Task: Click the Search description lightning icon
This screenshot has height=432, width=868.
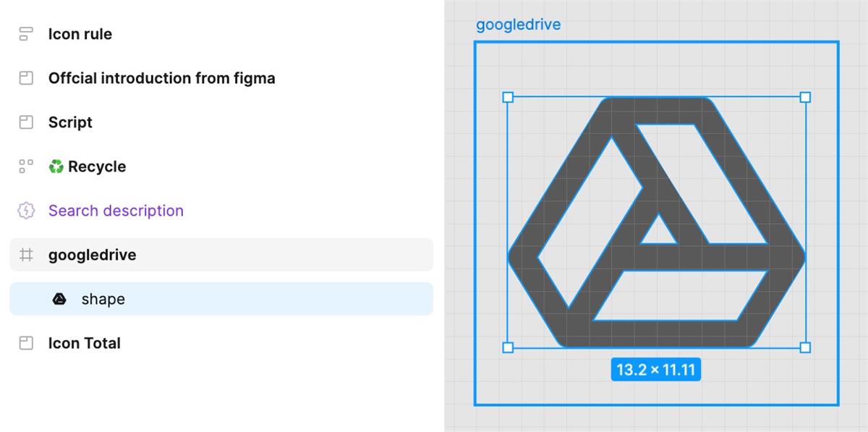Action: pos(26,211)
